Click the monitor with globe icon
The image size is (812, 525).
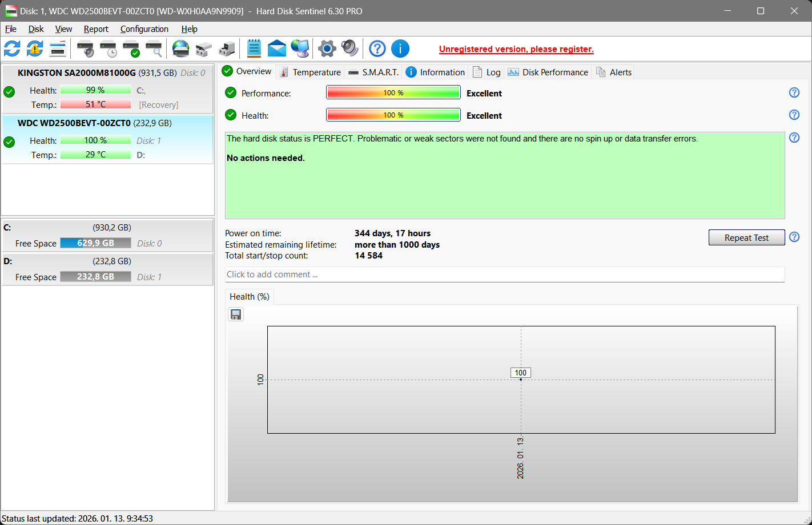point(300,49)
